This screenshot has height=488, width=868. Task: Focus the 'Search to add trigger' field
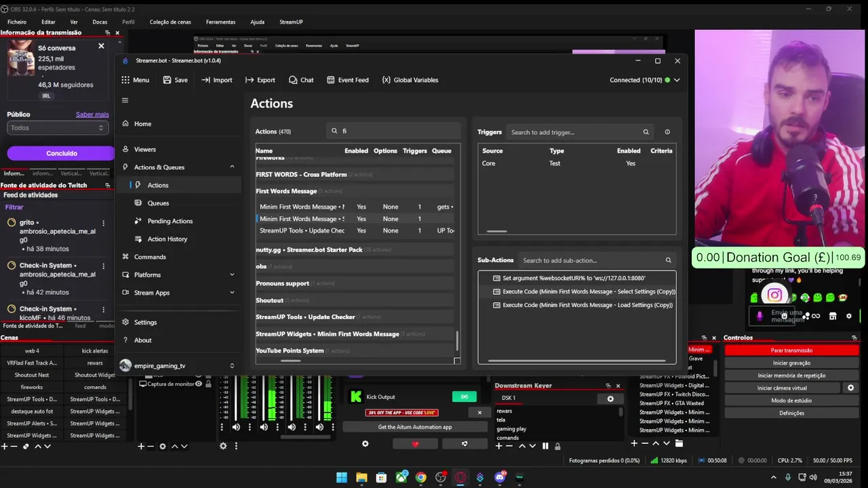[x=580, y=132]
